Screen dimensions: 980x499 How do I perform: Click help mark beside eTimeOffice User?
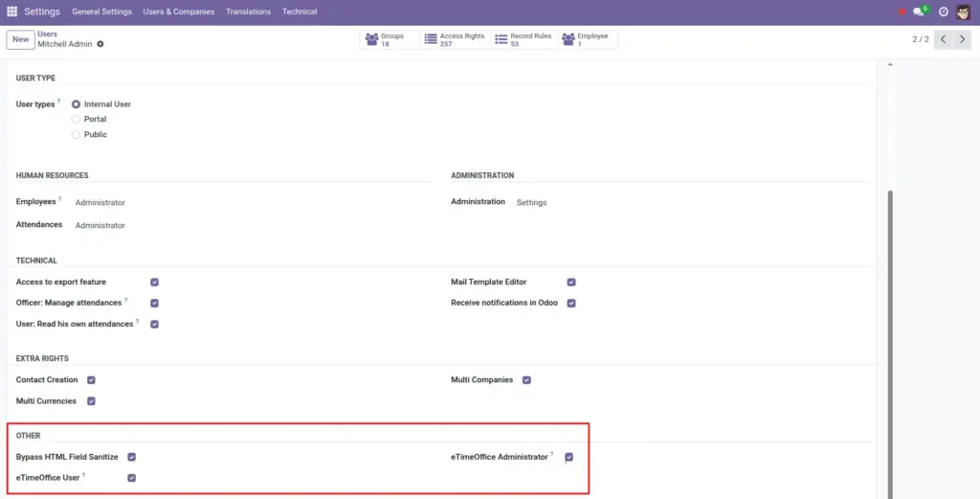84,475
